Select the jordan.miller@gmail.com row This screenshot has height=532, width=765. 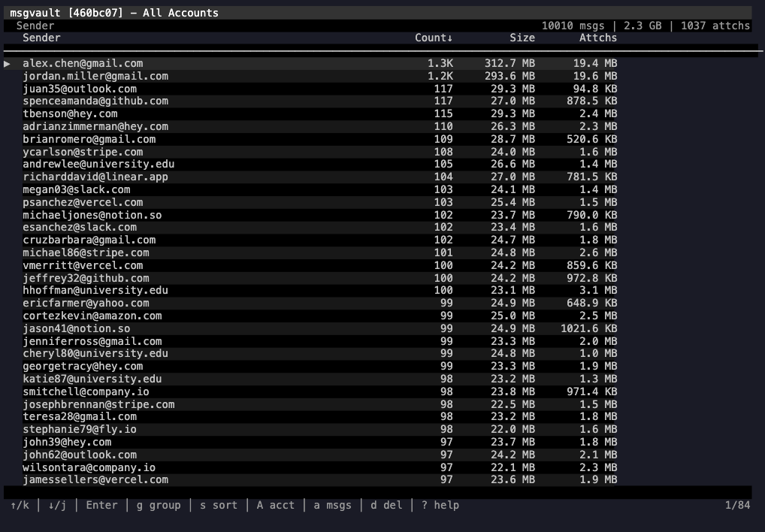coord(95,76)
